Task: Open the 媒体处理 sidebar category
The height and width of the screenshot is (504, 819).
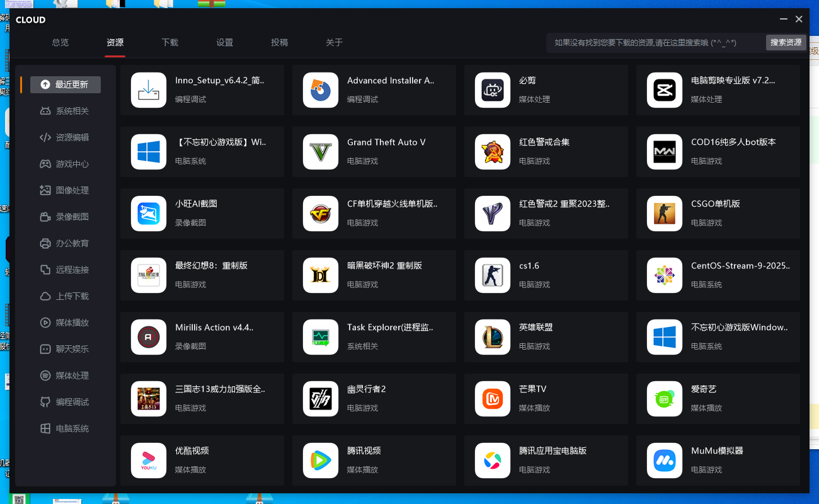Action: (66, 375)
